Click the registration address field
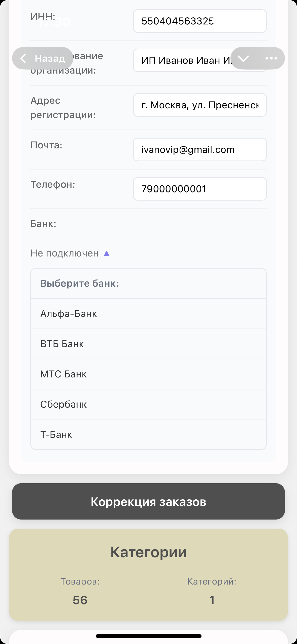This screenshot has height=644, width=297. coord(200,105)
